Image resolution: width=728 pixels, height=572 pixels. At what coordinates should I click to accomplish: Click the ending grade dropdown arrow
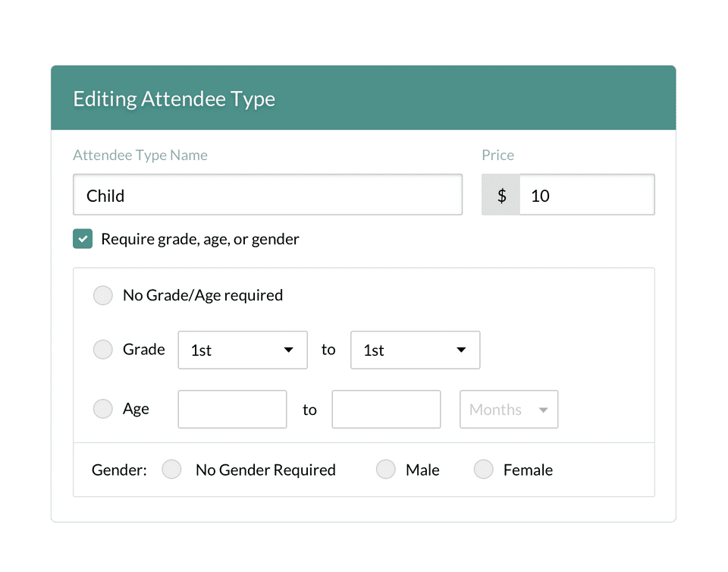(x=461, y=350)
